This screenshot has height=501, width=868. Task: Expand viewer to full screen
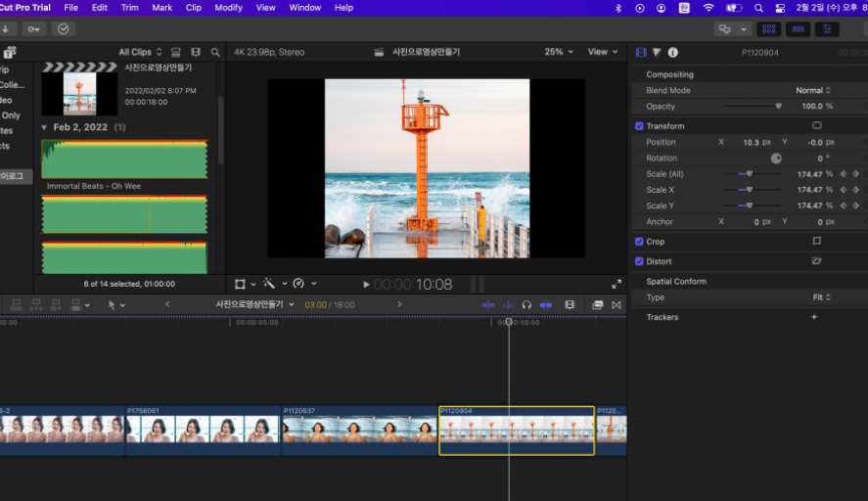617,285
